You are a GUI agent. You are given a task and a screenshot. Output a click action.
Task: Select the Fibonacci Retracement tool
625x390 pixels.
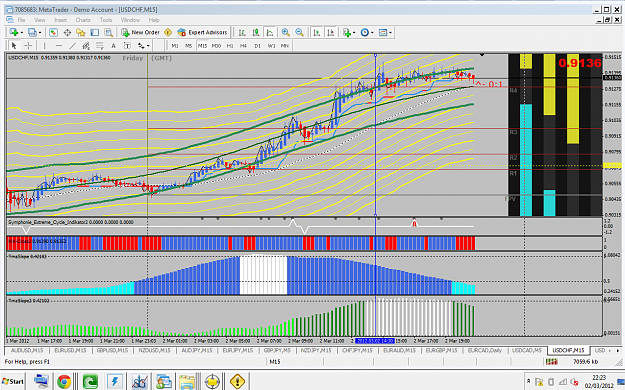99,46
